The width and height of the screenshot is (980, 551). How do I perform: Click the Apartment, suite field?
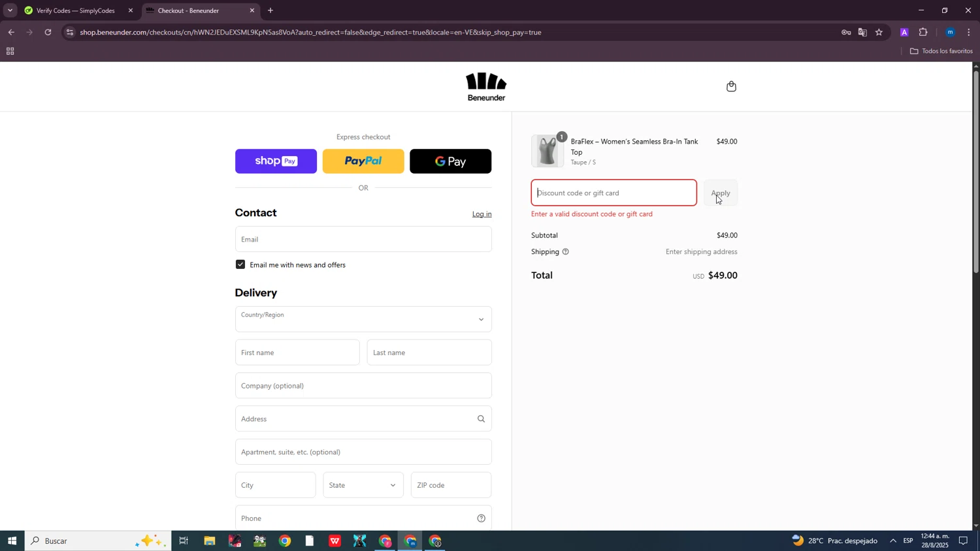pyautogui.click(x=363, y=452)
